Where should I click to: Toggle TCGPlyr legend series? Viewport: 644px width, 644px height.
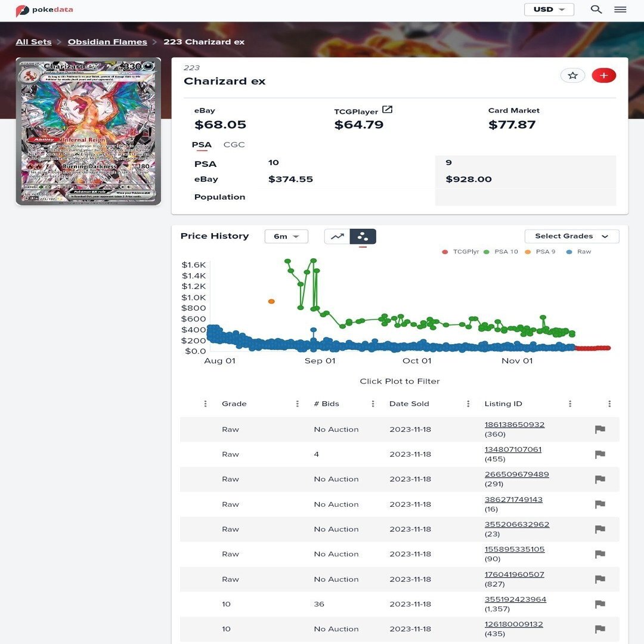(460, 252)
